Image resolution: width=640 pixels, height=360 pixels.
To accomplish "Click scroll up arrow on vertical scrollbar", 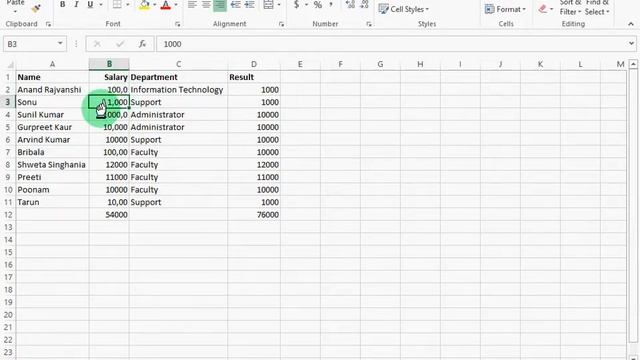I will click(x=633, y=64).
